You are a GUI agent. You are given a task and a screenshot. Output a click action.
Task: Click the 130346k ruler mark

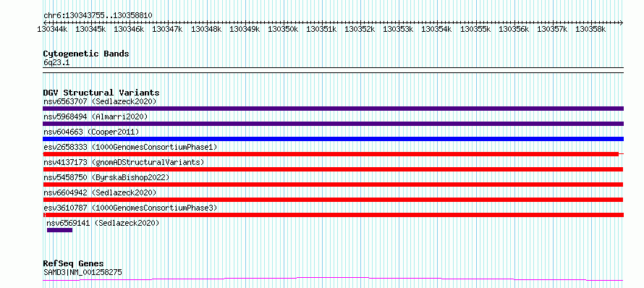pyautogui.click(x=129, y=29)
